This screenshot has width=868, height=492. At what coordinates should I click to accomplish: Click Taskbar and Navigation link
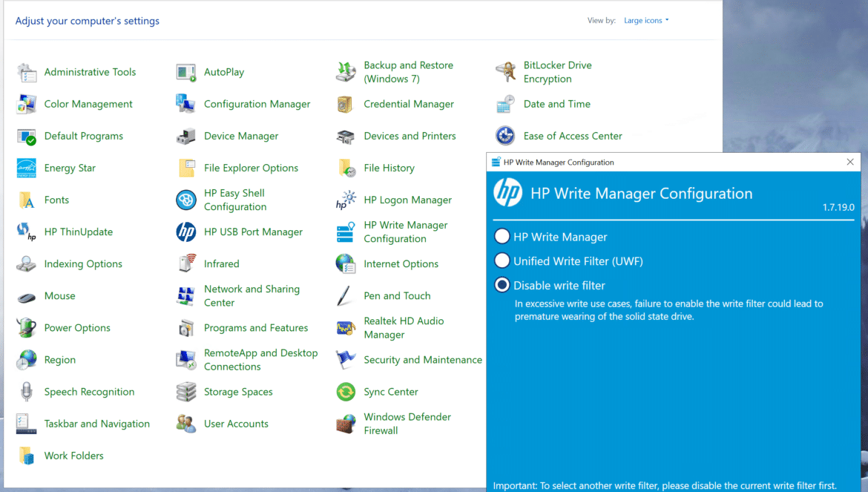97,424
